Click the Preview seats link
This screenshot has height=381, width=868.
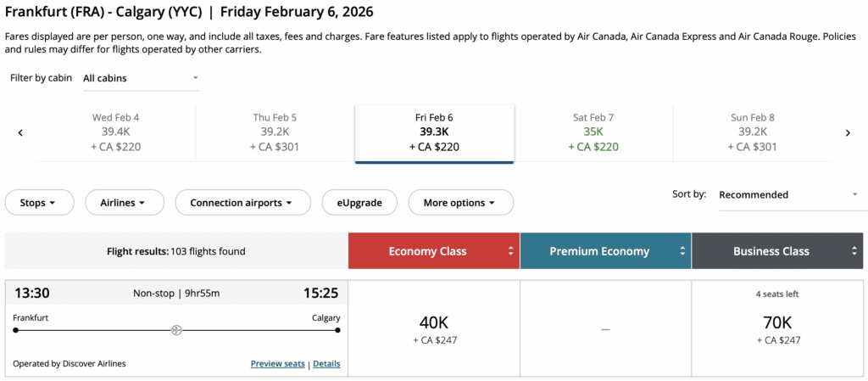pos(277,364)
